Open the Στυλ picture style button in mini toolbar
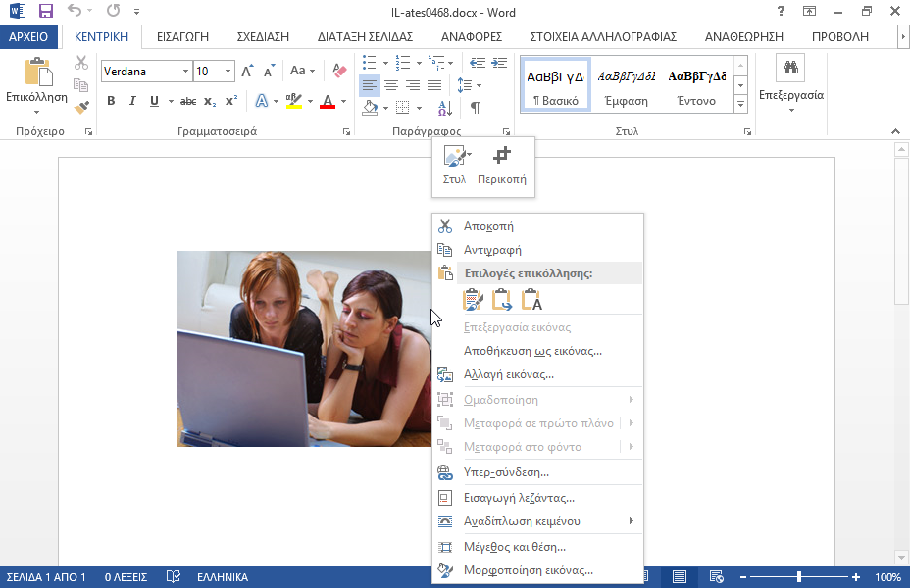The width and height of the screenshot is (910, 588). [x=455, y=166]
